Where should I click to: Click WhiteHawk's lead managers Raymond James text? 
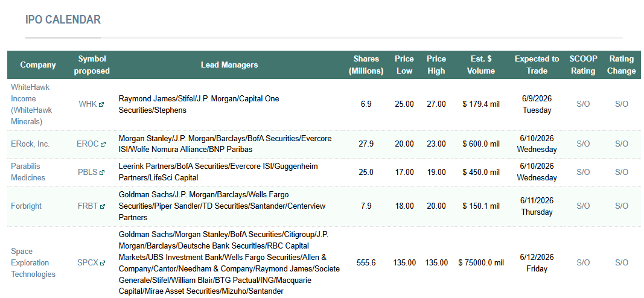(x=199, y=104)
